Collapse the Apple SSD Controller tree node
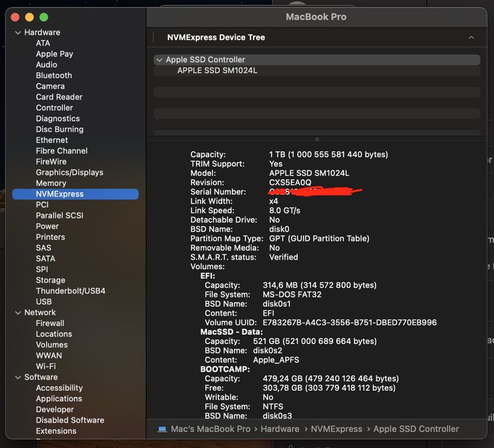 coord(160,60)
